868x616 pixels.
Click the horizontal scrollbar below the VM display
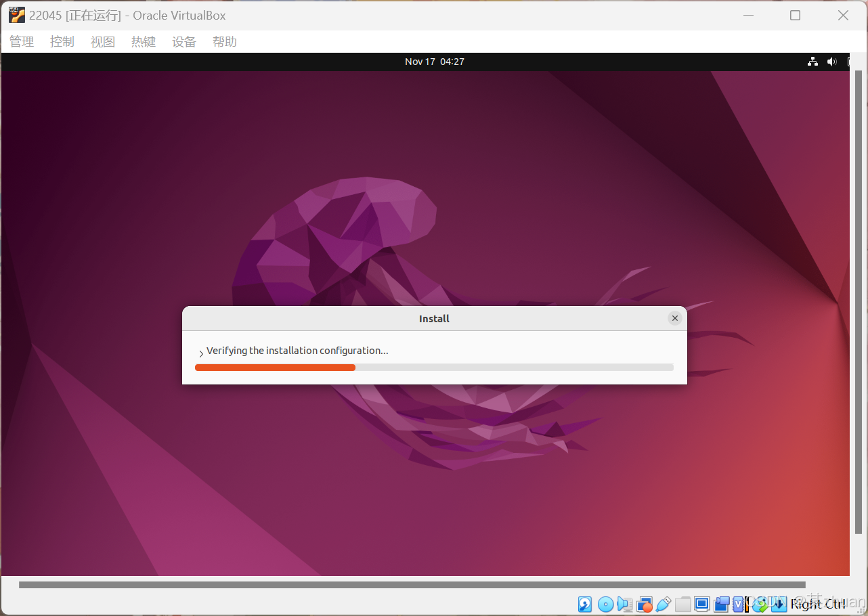(x=412, y=585)
